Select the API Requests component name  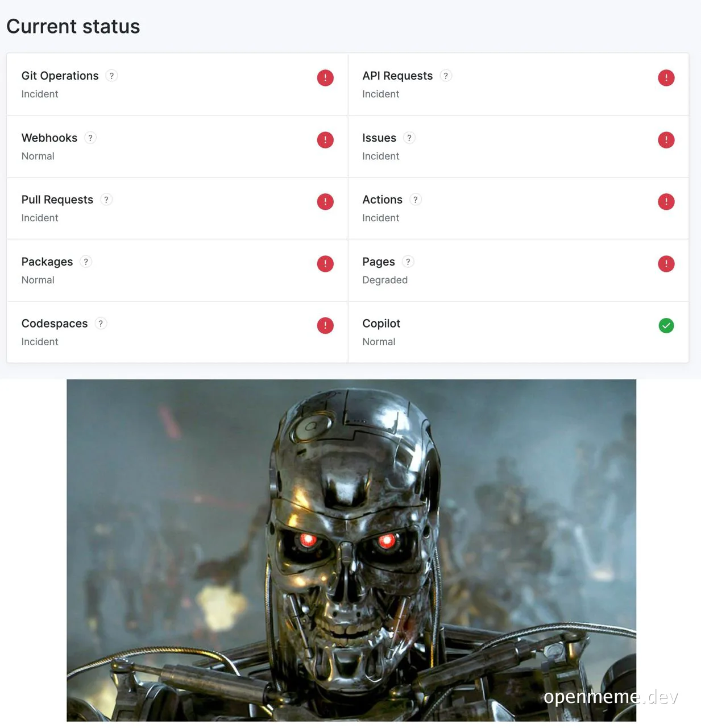click(x=397, y=76)
